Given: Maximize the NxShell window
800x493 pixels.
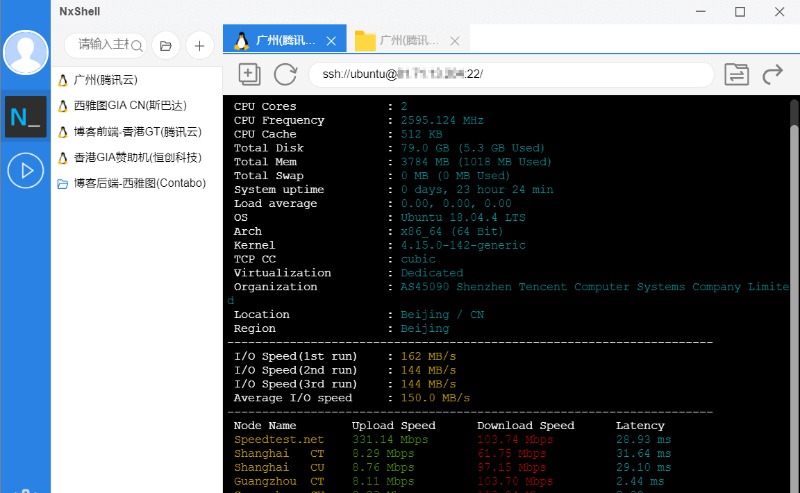Looking at the screenshot, I should [x=740, y=12].
